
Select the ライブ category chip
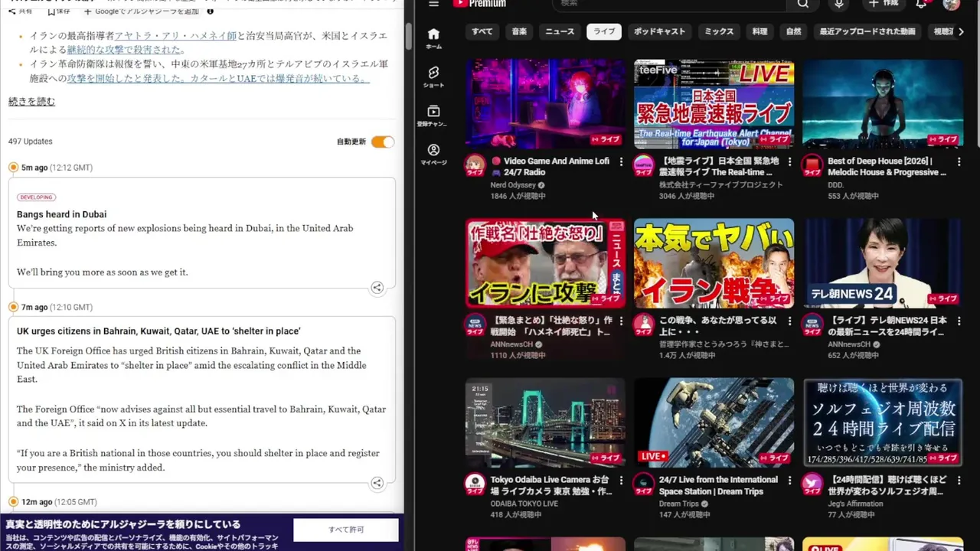[604, 31]
